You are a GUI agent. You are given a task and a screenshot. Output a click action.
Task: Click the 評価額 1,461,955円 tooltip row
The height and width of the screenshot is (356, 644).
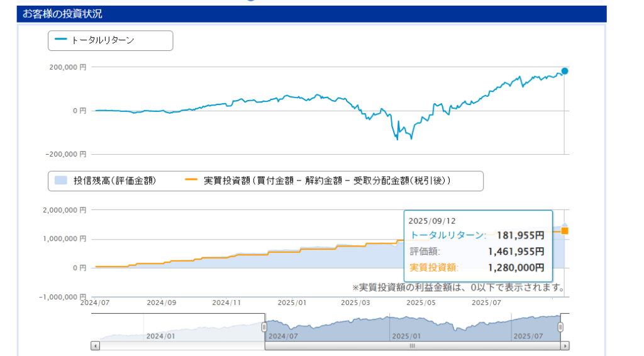477,252
